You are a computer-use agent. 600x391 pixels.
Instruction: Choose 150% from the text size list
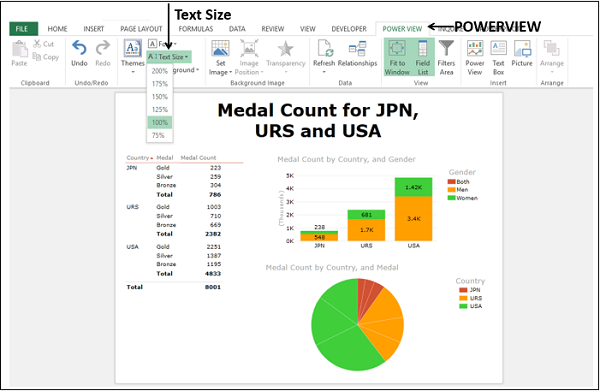point(160,97)
